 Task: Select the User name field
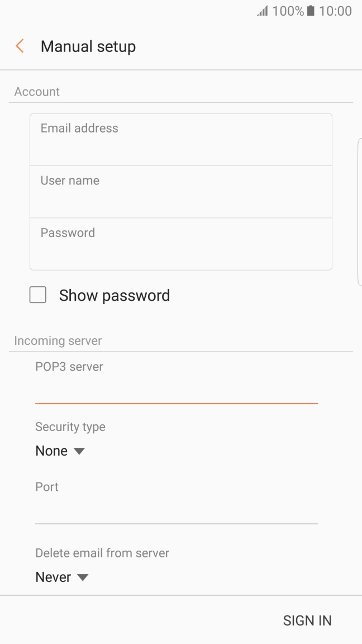[x=181, y=192]
